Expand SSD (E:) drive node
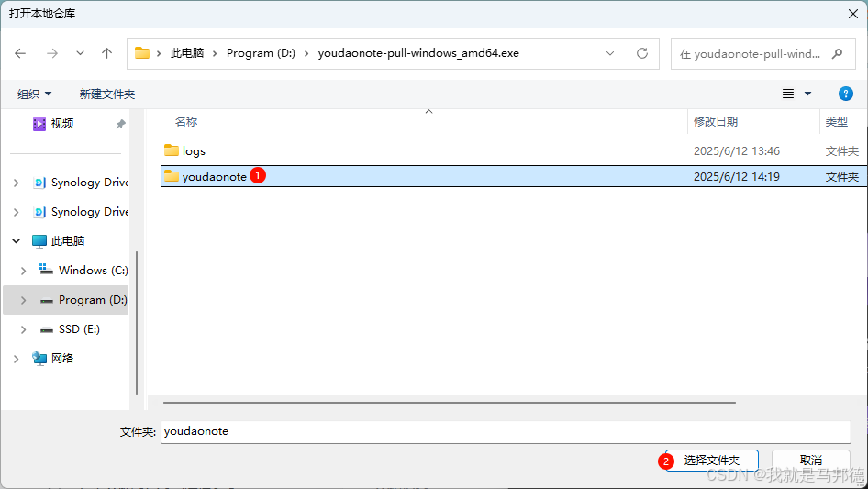 point(23,329)
